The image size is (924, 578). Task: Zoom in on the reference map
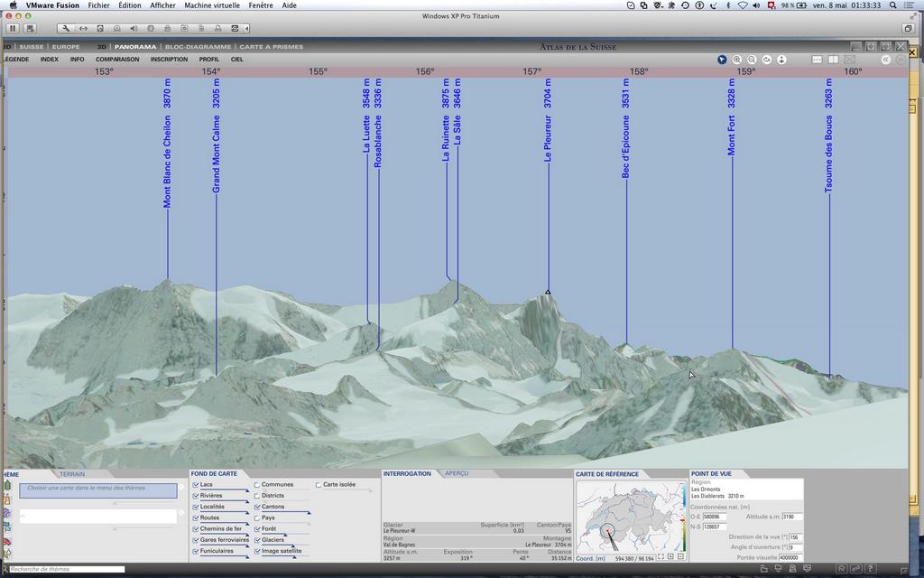tap(670, 557)
